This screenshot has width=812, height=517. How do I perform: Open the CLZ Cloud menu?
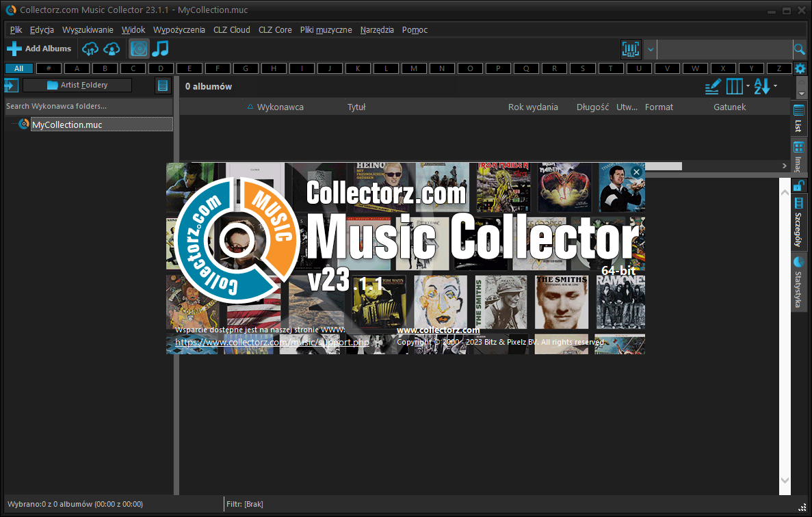[x=231, y=30]
